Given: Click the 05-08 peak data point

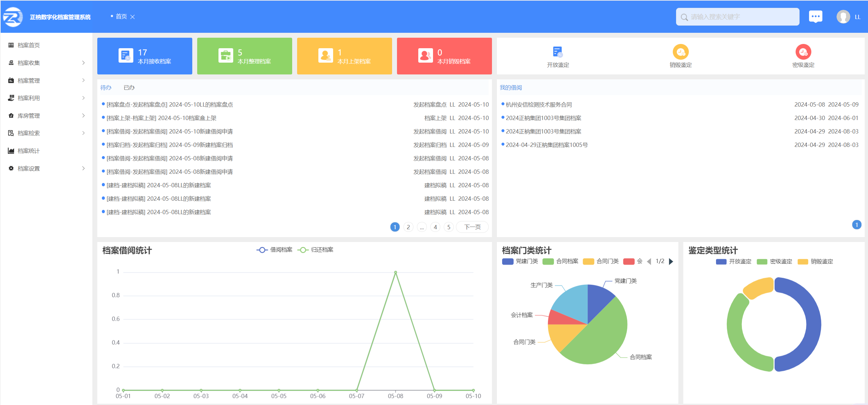Looking at the screenshot, I should tap(395, 272).
